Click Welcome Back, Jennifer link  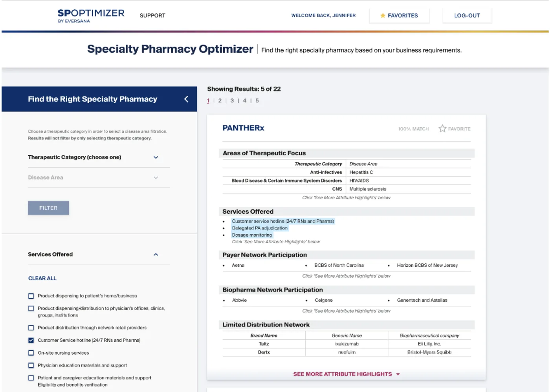323,15
